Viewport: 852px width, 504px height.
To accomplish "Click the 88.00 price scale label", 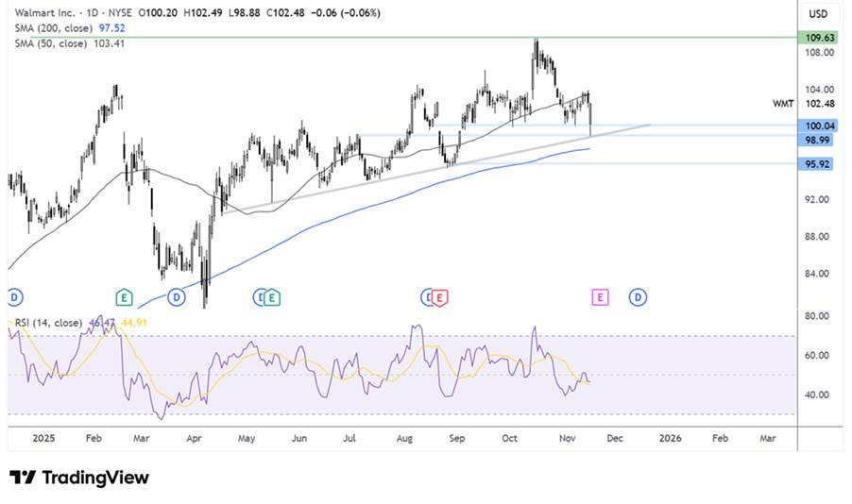I will point(817,237).
